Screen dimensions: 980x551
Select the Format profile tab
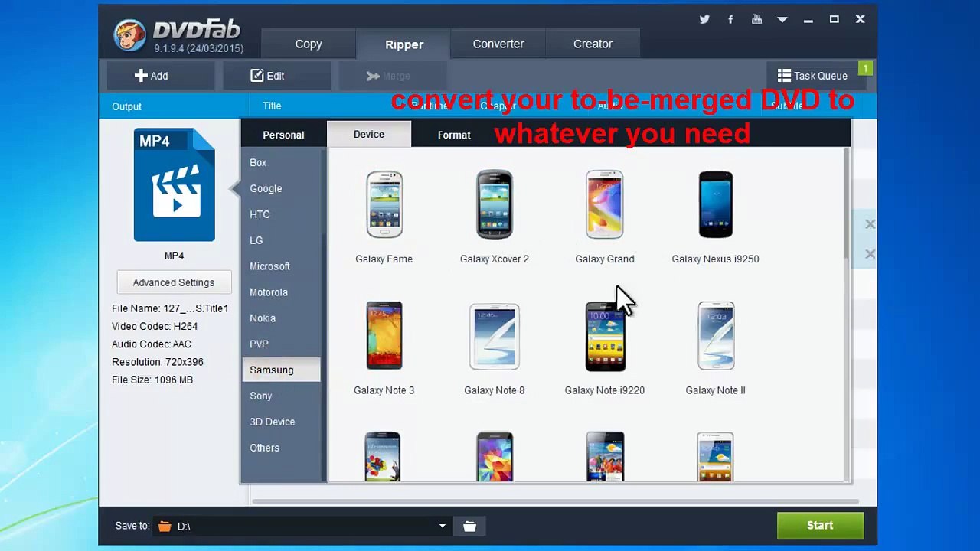click(x=454, y=135)
